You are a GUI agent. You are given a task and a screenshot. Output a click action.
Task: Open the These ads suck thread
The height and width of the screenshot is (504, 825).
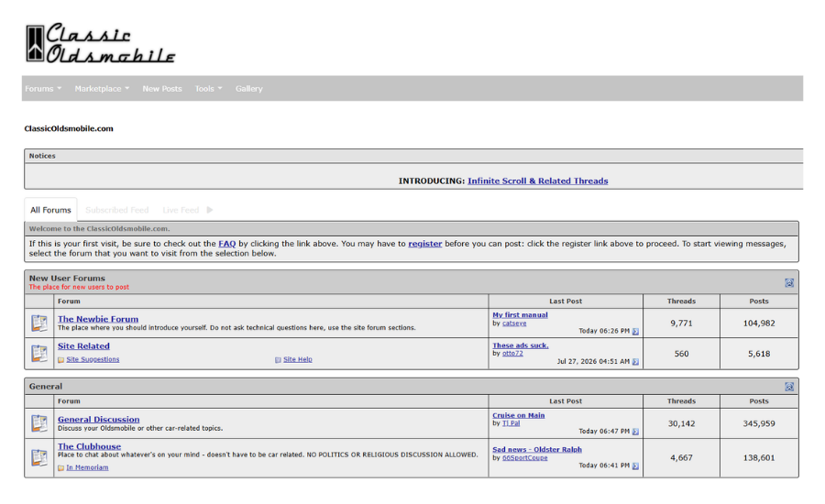click(521, 345)
